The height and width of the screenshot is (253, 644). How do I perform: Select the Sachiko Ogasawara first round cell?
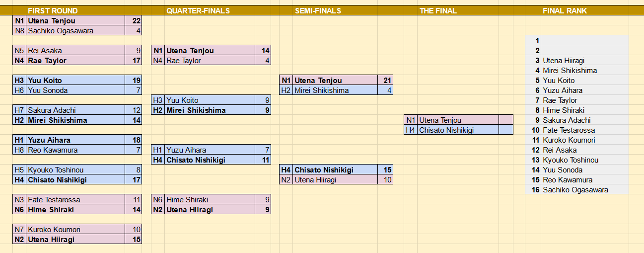76,30
